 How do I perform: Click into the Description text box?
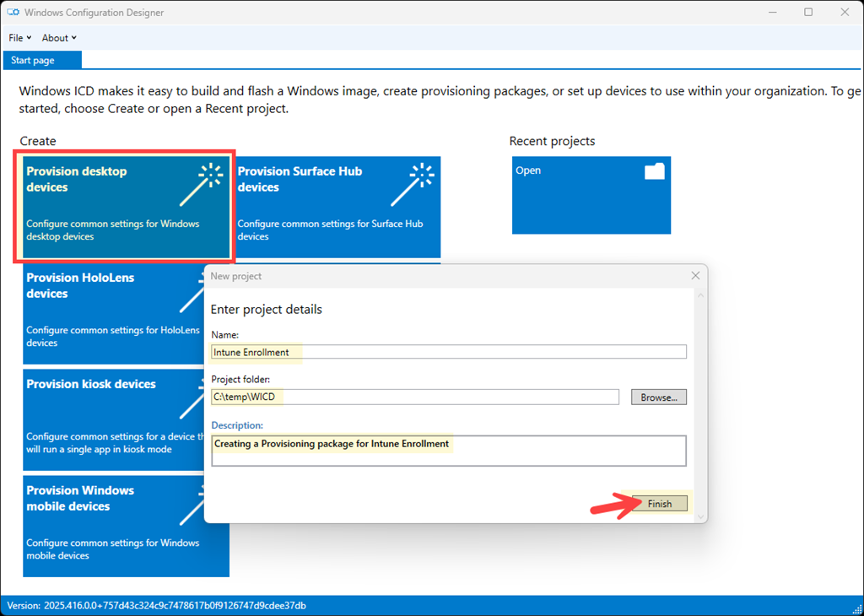coord(449,451)
